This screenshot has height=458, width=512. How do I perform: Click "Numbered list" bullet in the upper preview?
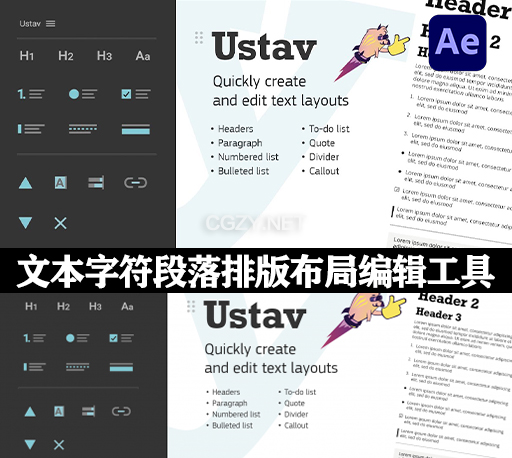click(x=248, y=157)
